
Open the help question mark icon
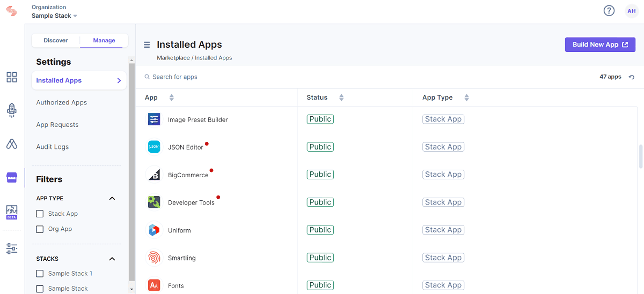[x=609, y=11]
